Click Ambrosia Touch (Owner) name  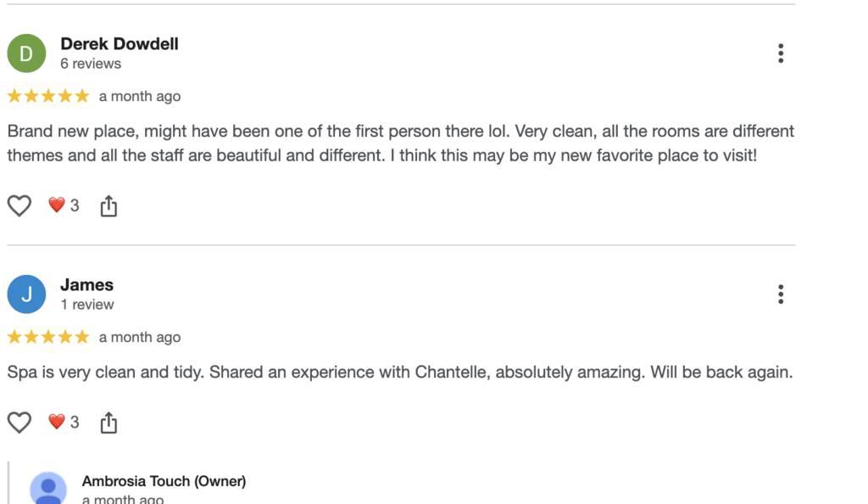(164, 481)
